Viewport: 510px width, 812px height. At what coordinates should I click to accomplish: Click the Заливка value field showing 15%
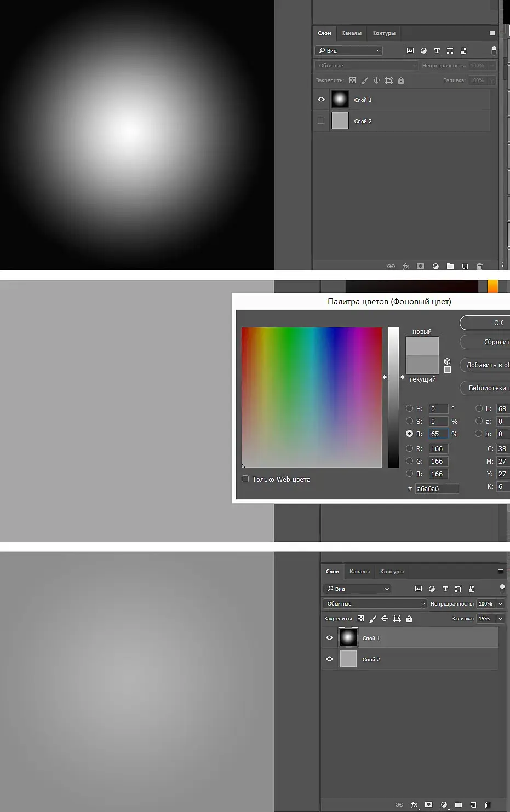click(x=486, y=618)
